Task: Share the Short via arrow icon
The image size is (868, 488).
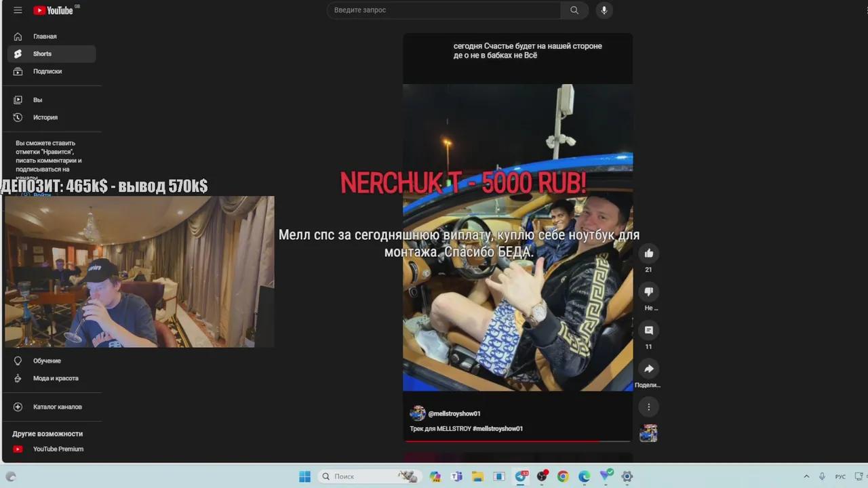Action: pyautogui.click(x=649, y=369)
